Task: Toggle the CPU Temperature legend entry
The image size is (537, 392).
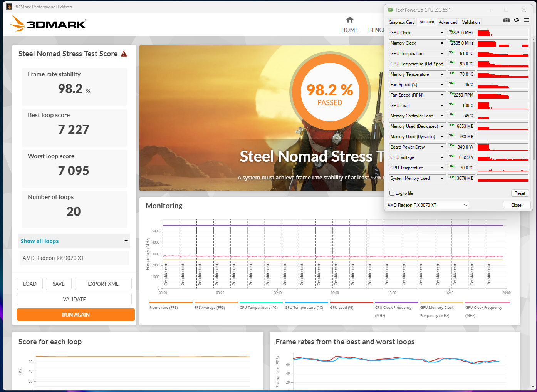Action: tap(261, 305)
